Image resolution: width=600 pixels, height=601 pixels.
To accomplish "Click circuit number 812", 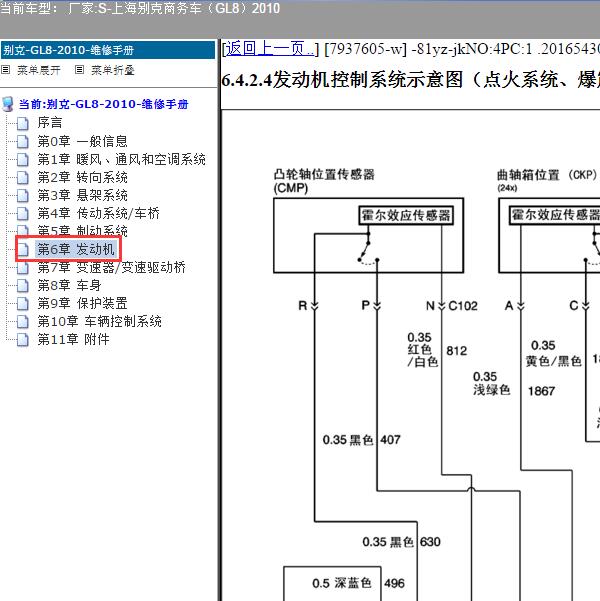I will [456, 351].
